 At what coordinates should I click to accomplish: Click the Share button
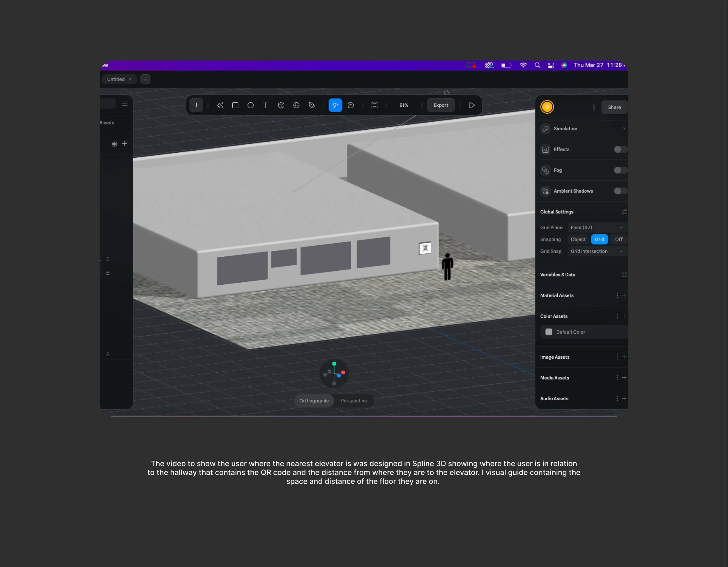614,108
